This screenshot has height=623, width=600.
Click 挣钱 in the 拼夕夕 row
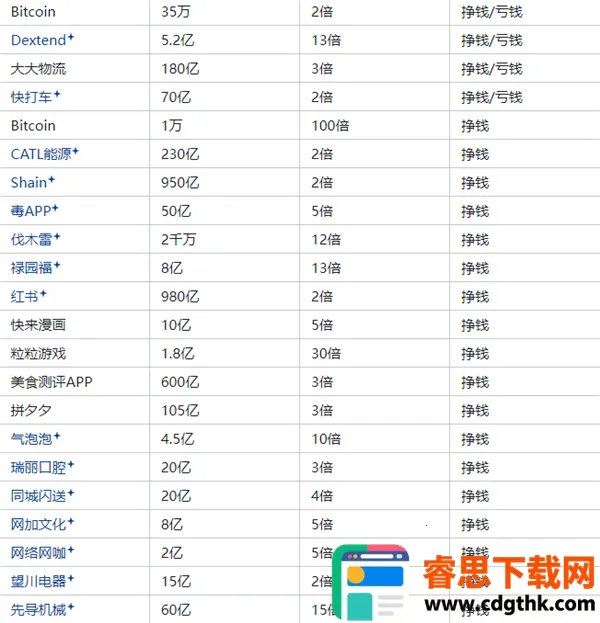pyautogui.click(x=475, y=410)
